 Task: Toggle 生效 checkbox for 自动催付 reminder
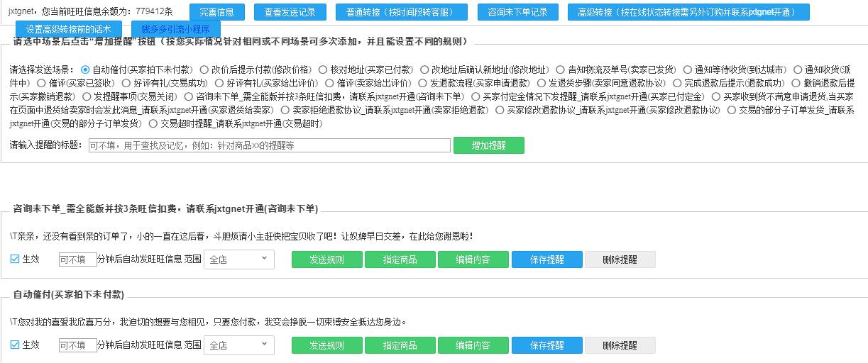[15, 345]
